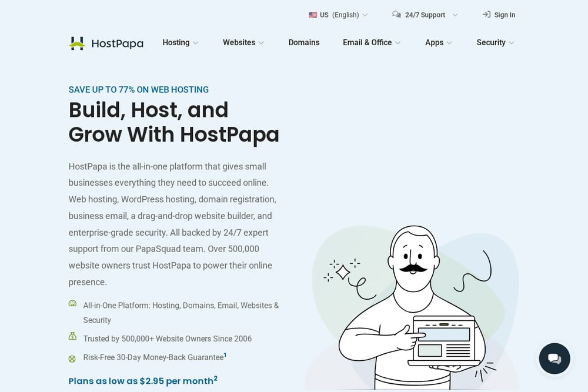The image size is (588, 392).
Task: Click the 24/7 Support text link
Action: point(425,15)
